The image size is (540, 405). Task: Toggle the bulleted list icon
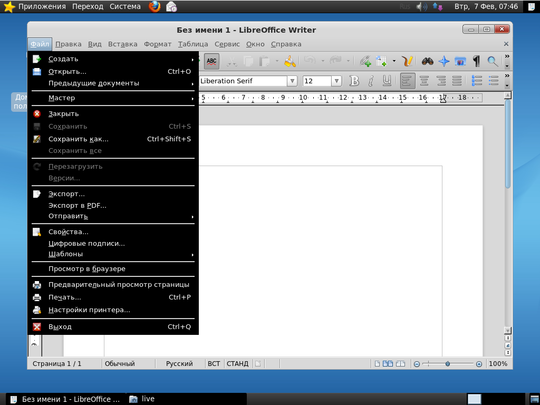(x=493, y=81)
